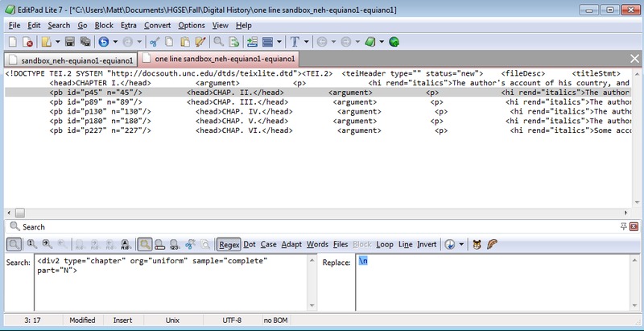Open the Go menu

point(83,26)
